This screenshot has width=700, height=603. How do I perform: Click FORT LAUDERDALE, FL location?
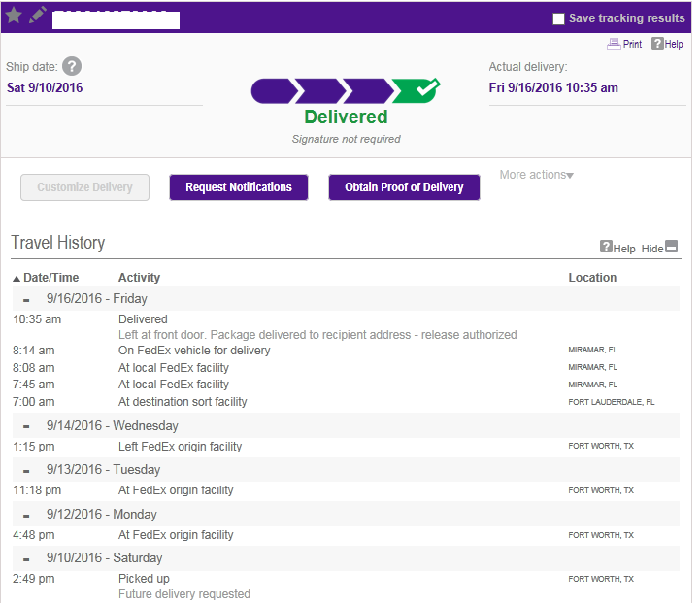[611, 402]
